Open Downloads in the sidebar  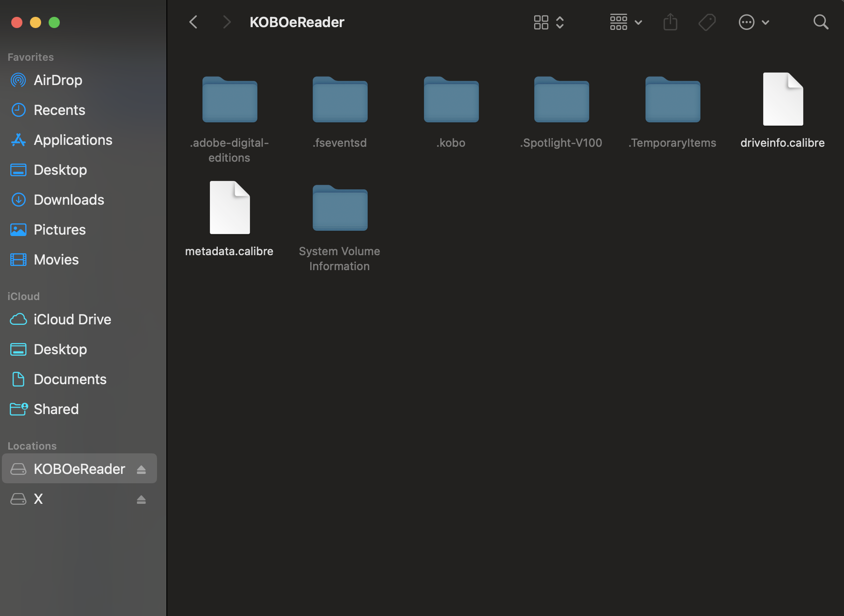(x=79, y=200)
